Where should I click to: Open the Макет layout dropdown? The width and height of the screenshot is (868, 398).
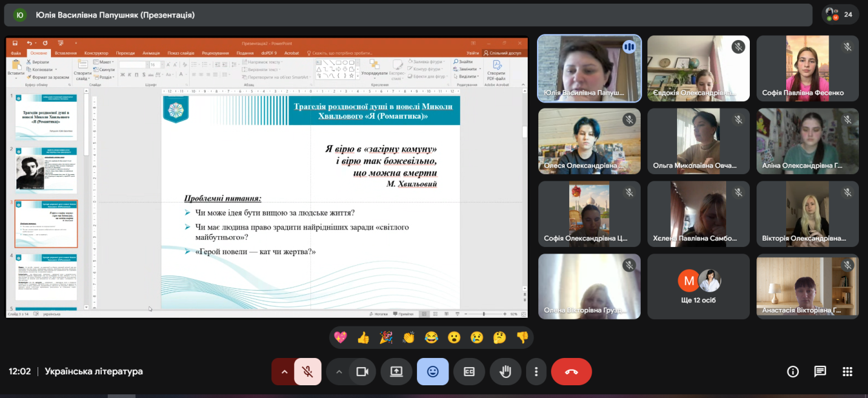point(104,62)
